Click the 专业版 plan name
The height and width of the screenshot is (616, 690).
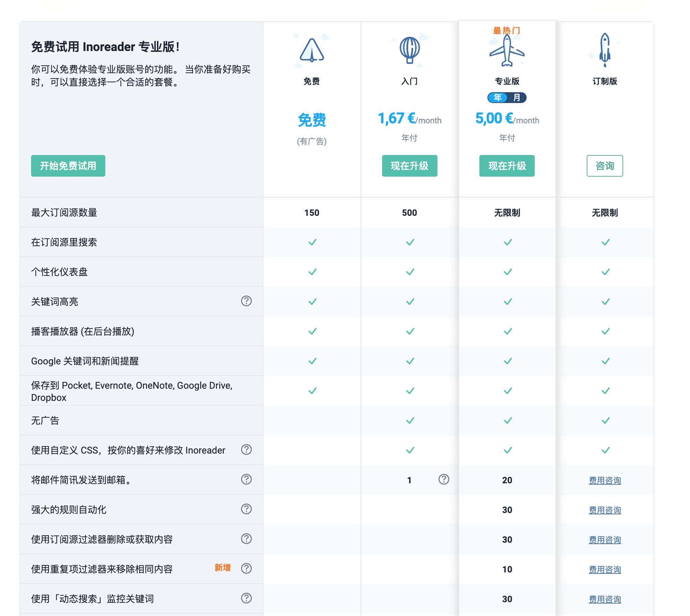click(507, 81)
